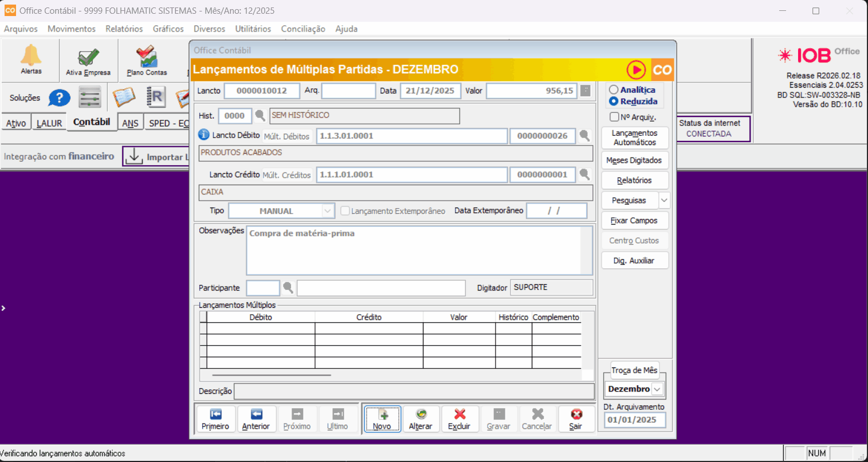Expand the Pesquisas dropdown arrow
Screen dimensions: 868x462
[663, 201]
